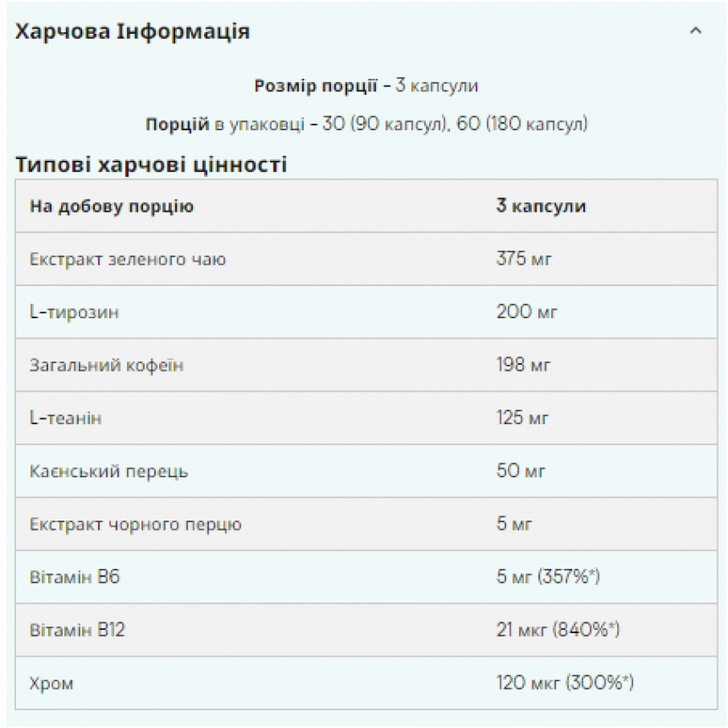
Task: Click the Вітамін B6 row label
Action: coord(74,576)
